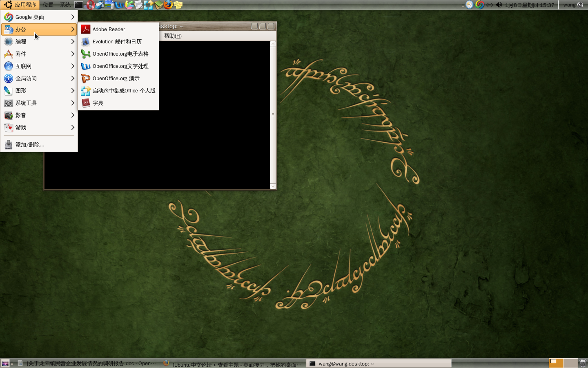Click the show desktop button in bottom panel
588x368 pixels.
click(5, 363)
